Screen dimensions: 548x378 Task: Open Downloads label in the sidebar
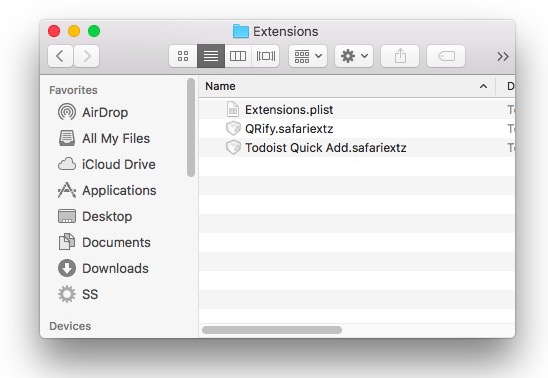point(115,268)
